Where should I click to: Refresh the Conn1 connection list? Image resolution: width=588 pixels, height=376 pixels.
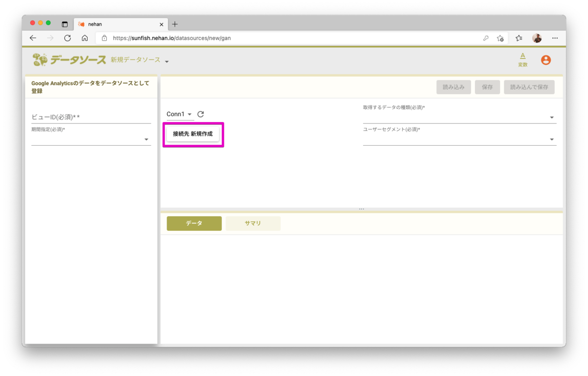(x=200, y=114)
